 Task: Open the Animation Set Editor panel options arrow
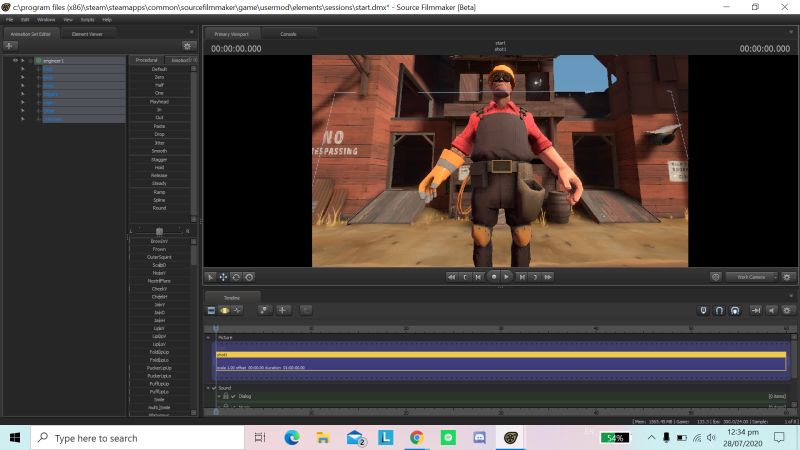[192, 32]
